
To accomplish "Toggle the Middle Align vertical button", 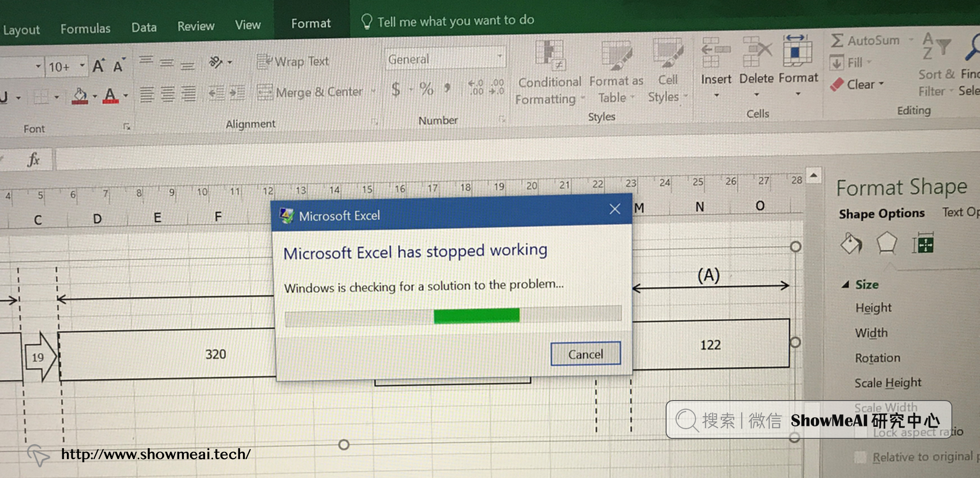I will [167, 63].
